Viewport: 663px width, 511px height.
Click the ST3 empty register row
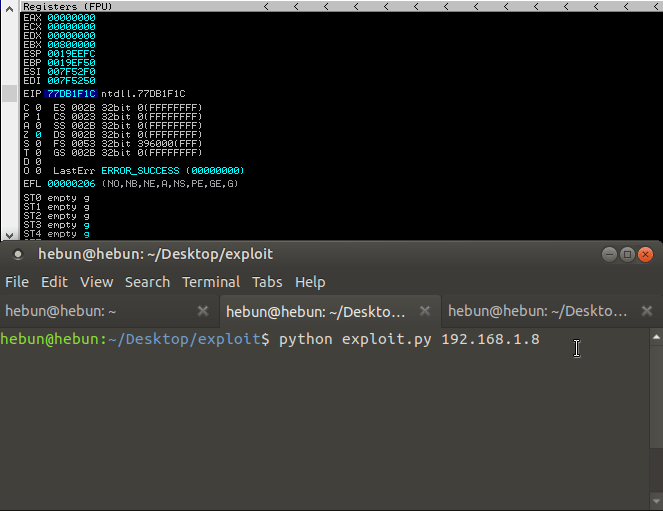[x=57, y=225]
